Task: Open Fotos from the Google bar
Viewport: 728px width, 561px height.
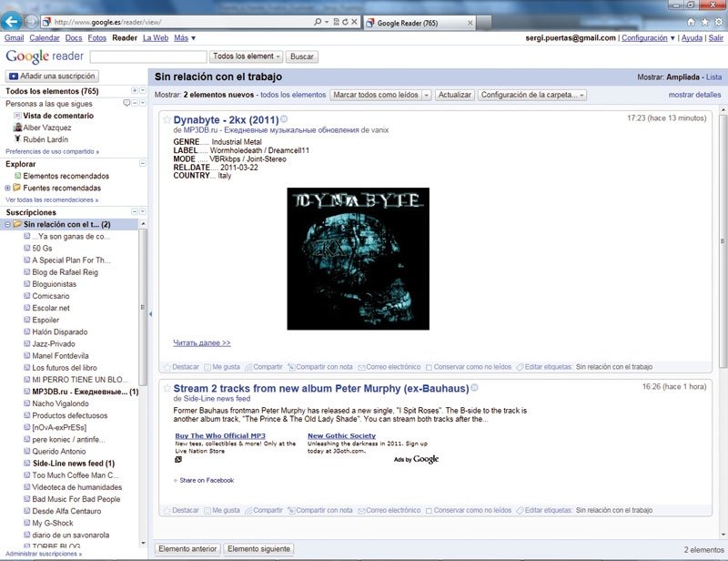Action: (x=97, y=38)
